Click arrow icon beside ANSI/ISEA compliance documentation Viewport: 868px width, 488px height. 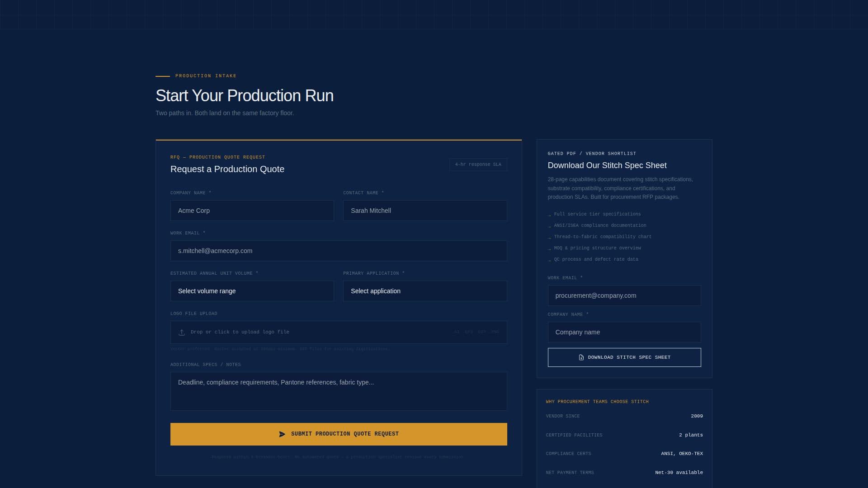(x=550, y=226)
